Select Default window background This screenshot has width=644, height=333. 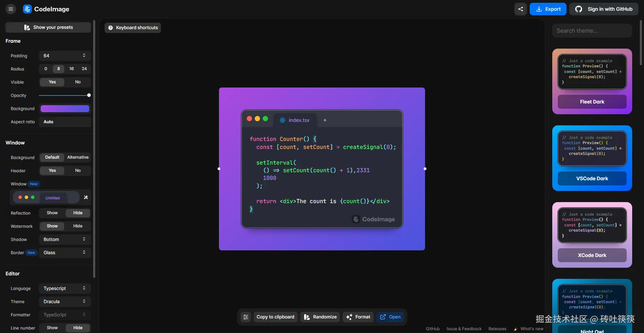tap(52, 157)
